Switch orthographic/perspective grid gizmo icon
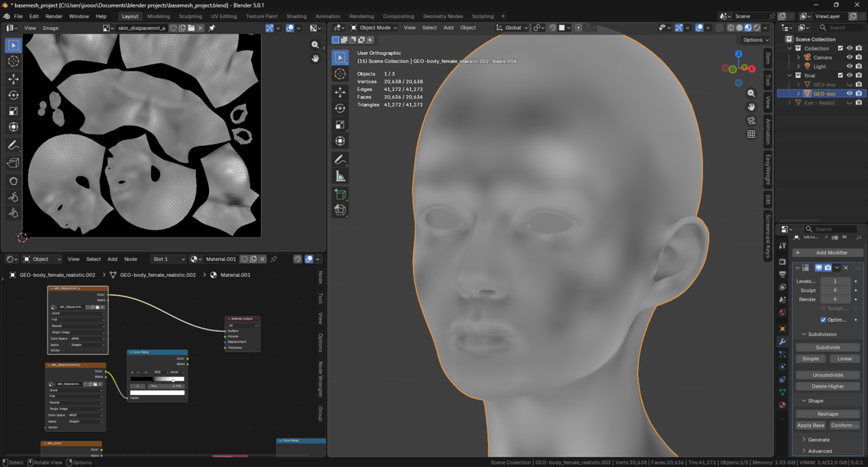868x467 pixels. tap(751, 134)
